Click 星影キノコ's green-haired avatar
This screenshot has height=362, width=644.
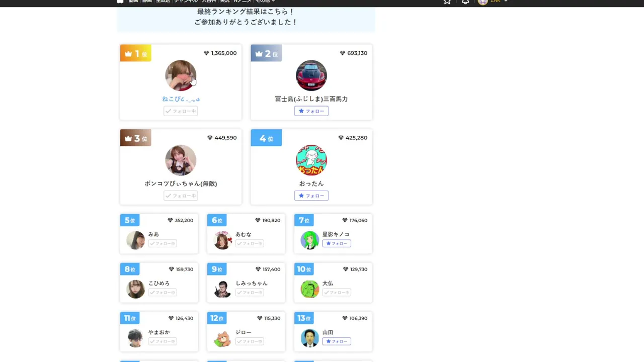coord(310,240)
